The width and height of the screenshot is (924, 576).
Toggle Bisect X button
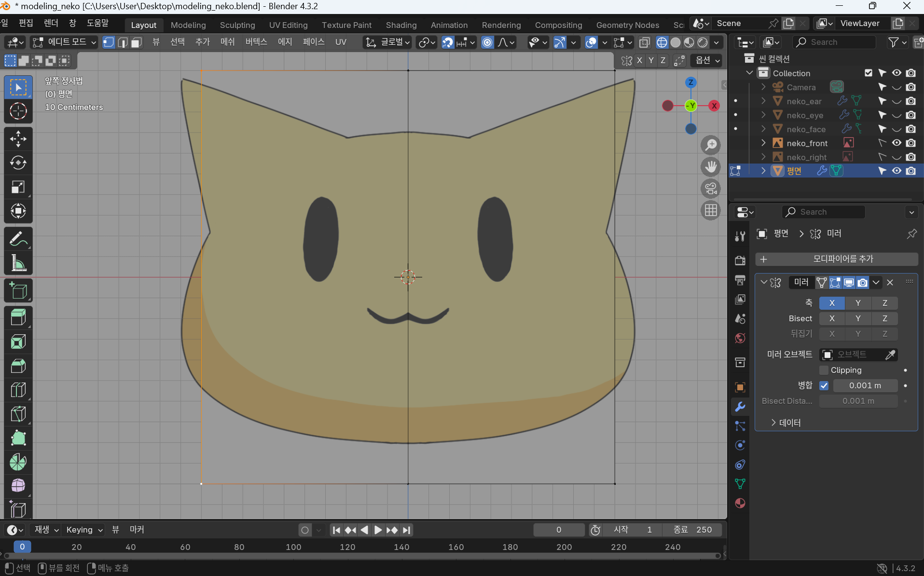coord(832,318)
